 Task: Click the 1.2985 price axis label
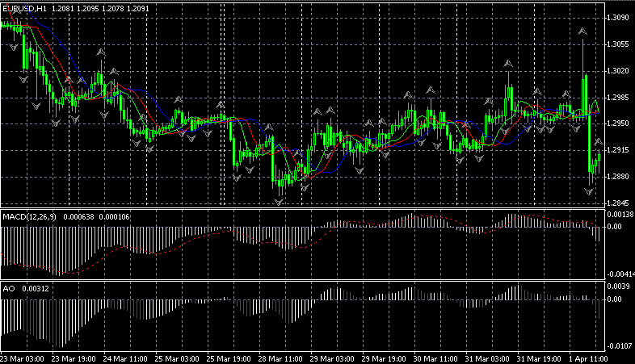618,98
